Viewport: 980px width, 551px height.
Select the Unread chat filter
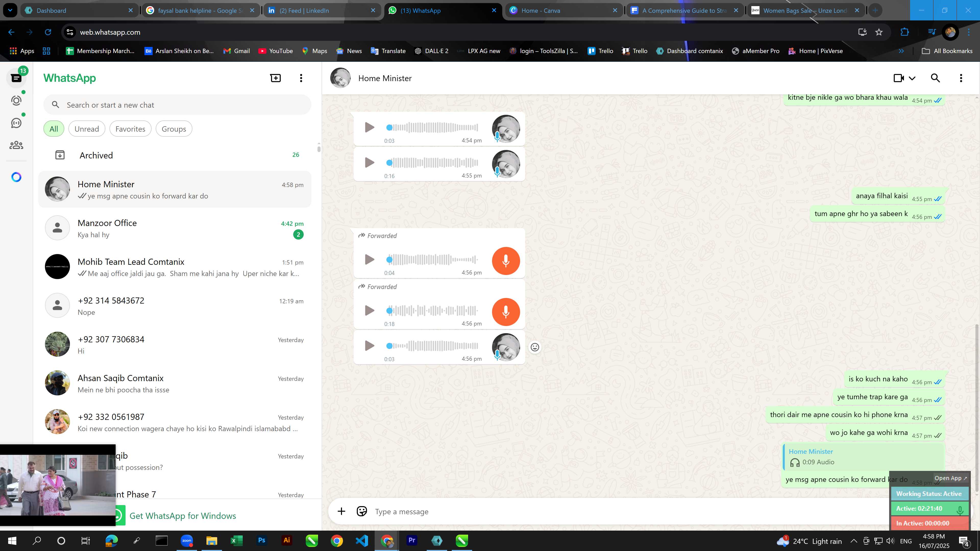pyautogui.click(x=87, y=129)
